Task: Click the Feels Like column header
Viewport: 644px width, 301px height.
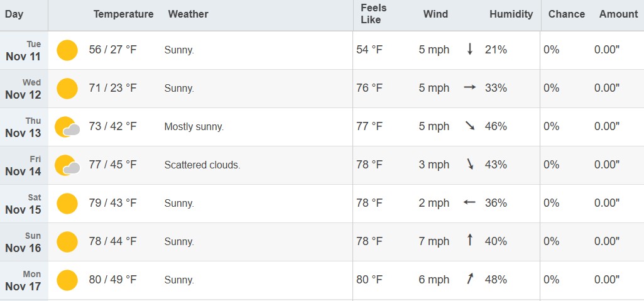Action: [x=374, y=14]
